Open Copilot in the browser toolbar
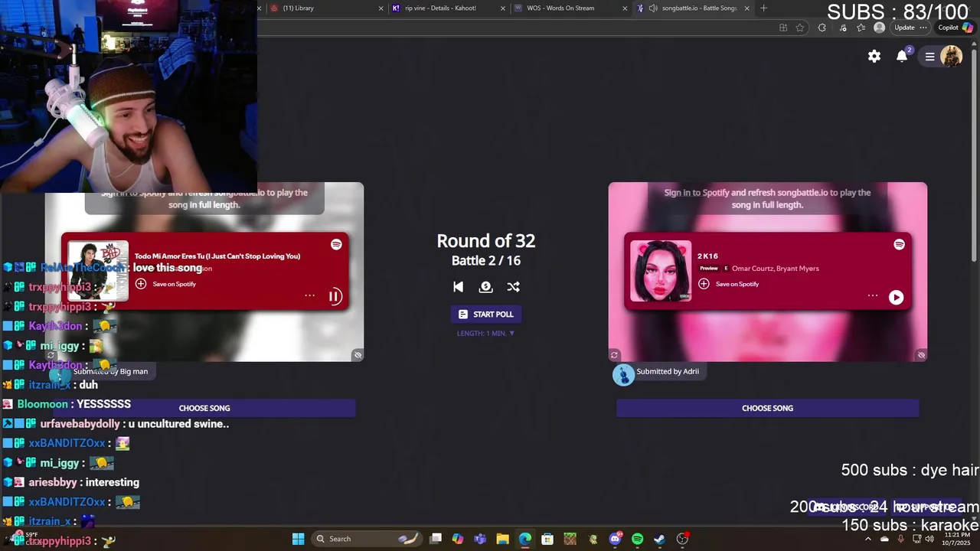Image resolution: width=980 pixels, height=551 pixels. (955, 28)
